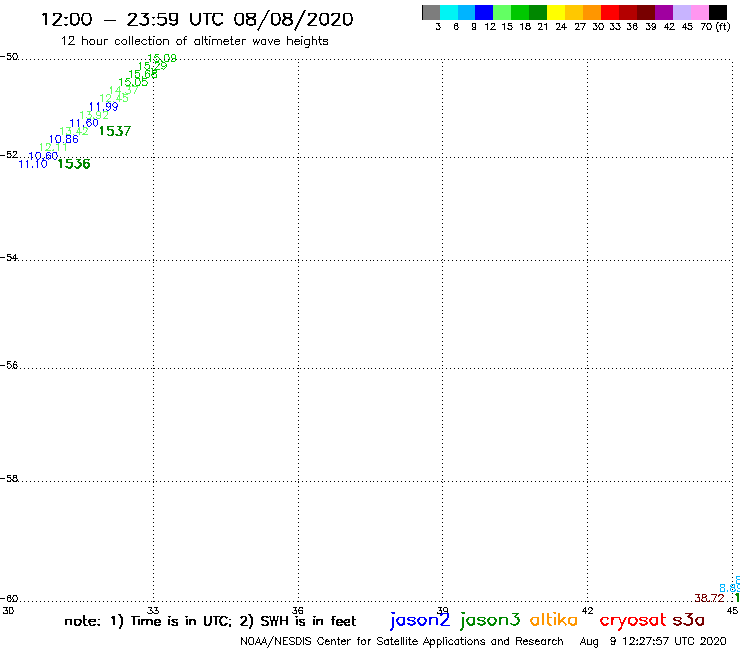
Task: Click the pure red swatch in the color scale
Action: pyautogui.click(x=610, y=12)
